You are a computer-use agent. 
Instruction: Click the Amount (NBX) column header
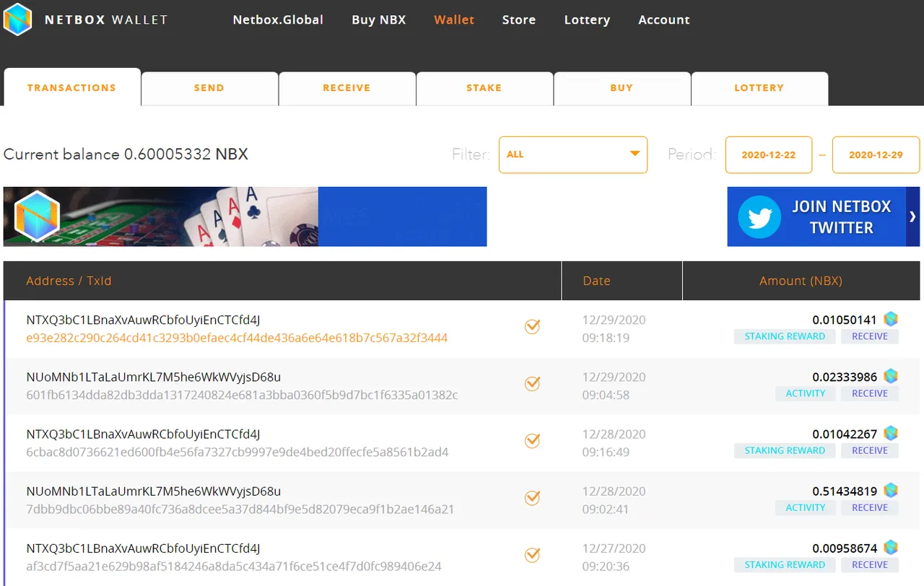(x=801, y=281)
